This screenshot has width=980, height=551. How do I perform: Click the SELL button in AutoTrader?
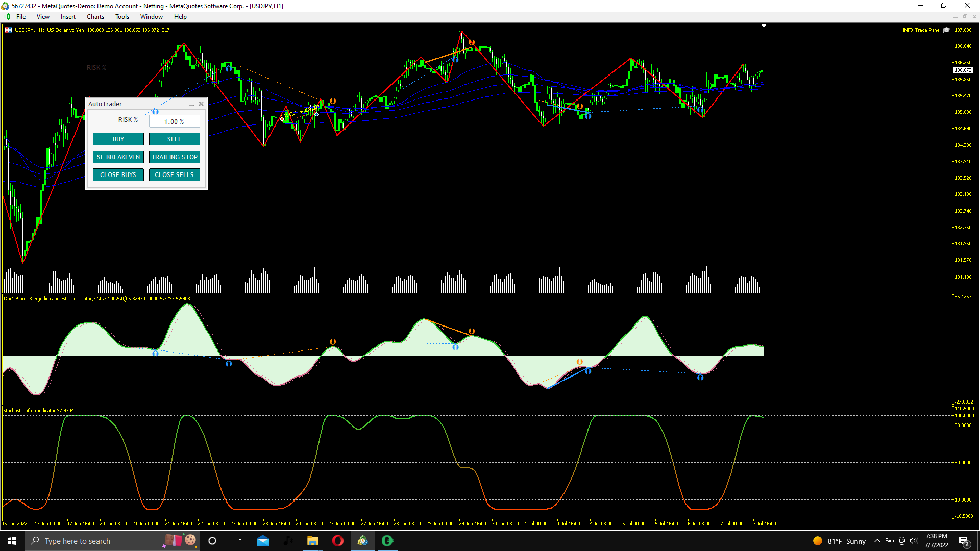174,139
